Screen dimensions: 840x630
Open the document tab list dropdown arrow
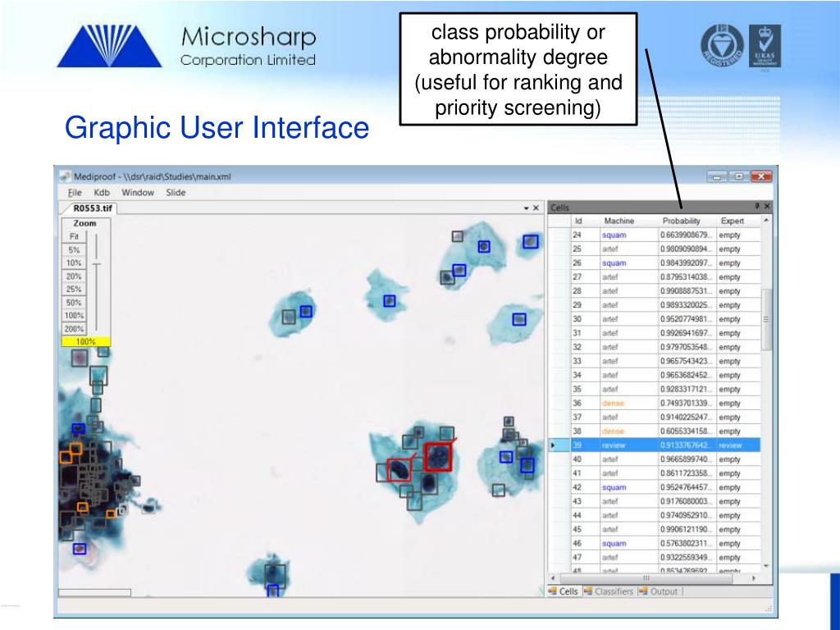coord(526,208)
